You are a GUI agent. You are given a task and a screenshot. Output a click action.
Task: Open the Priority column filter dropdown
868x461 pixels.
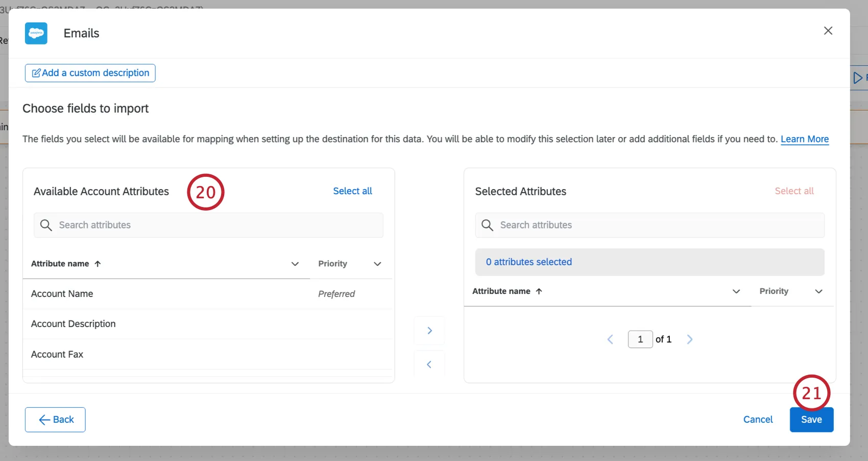pyautogui.click(x=377, y=264)
